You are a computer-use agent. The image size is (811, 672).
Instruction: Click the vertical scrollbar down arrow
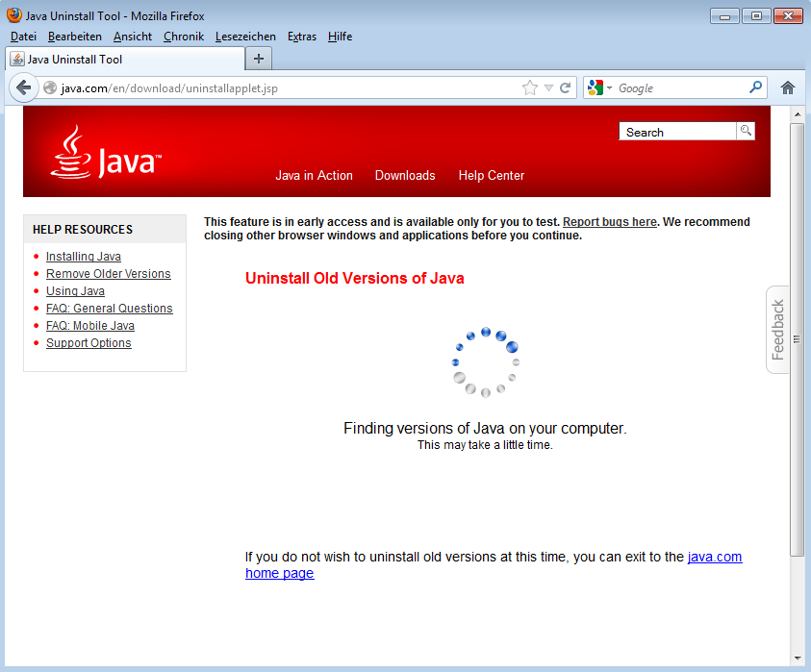(797, 659)
